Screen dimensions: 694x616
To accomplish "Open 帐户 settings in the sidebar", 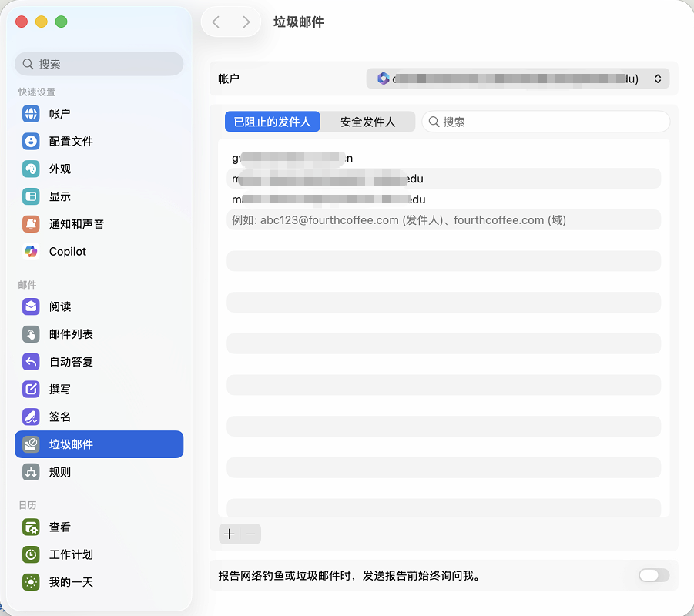I will point(59,114).
